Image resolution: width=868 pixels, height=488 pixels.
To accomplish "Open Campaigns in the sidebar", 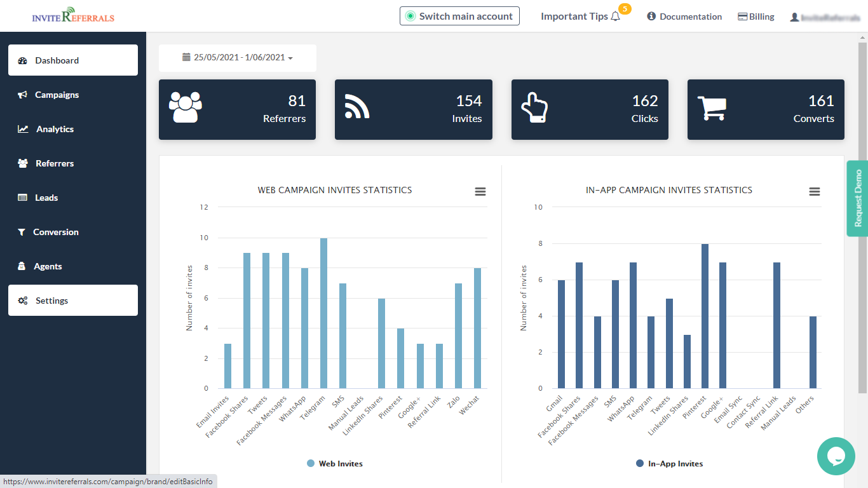I will point(57,95).
